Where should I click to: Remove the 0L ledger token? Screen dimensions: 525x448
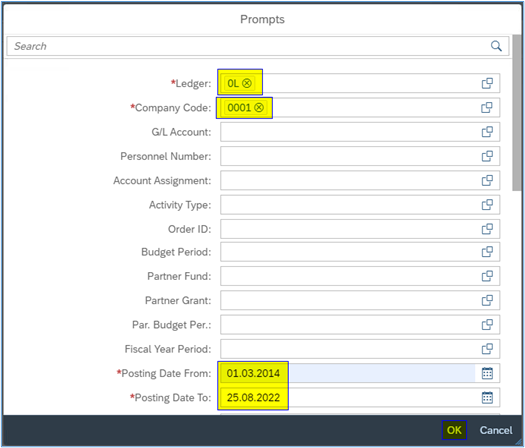click(247, 83)
